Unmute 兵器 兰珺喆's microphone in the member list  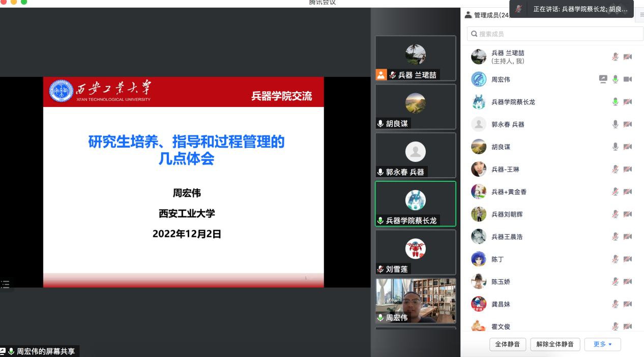click(616, 57)
